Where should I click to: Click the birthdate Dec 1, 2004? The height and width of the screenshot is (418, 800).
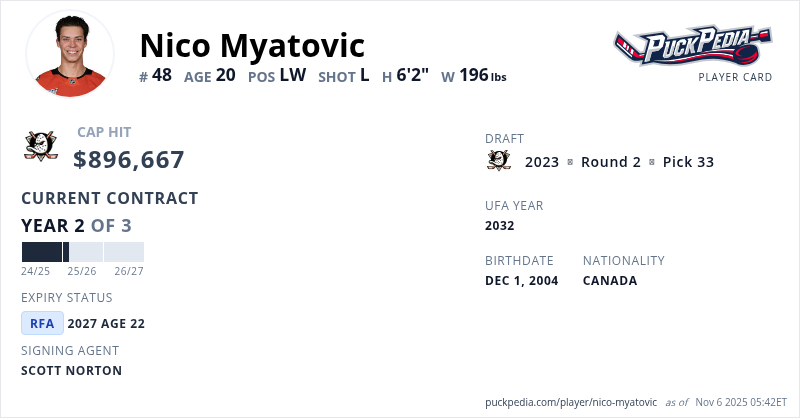pyautogui.click(x=521, y=281)
